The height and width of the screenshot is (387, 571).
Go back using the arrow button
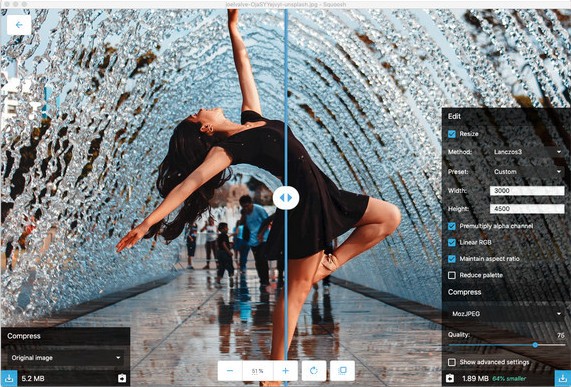[x=19, y=25]
